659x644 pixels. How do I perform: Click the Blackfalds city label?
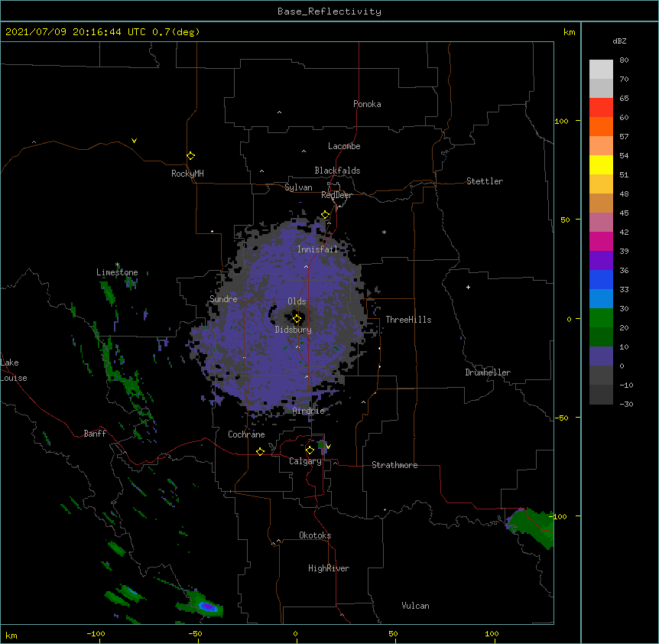(337, 171)
